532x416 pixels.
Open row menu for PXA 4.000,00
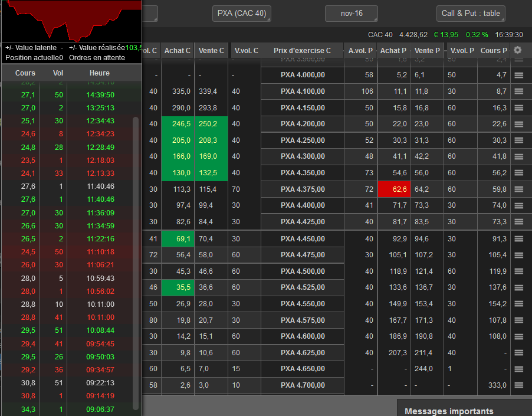pos(518,75)
